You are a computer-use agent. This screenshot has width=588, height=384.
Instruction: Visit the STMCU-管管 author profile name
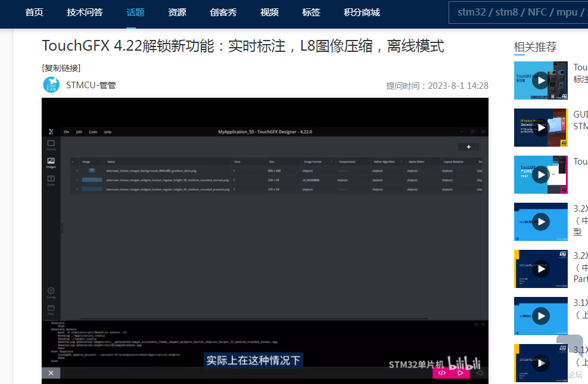click(x=91, y=85)
